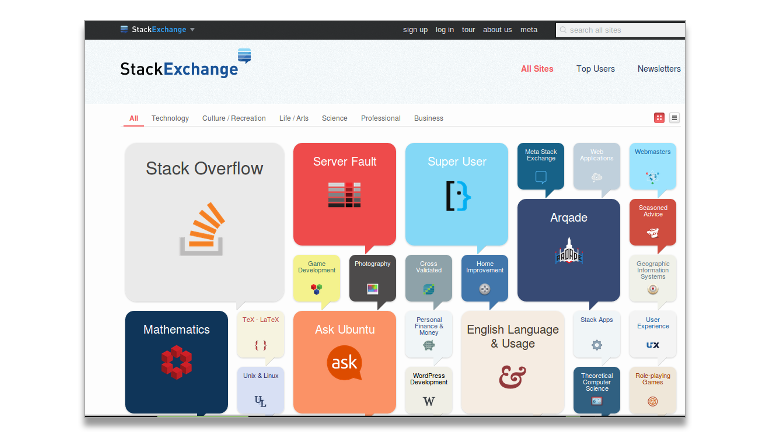Viewport: 770px width, 432px height.
Task: Select the Technology category tab
Action: click(x=170, y=118)
